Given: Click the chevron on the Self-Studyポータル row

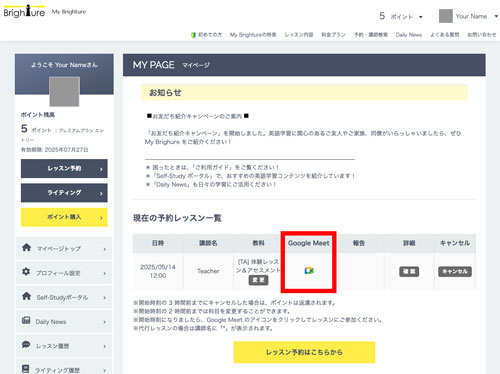Looking at the screenshot, I should 104,298.
